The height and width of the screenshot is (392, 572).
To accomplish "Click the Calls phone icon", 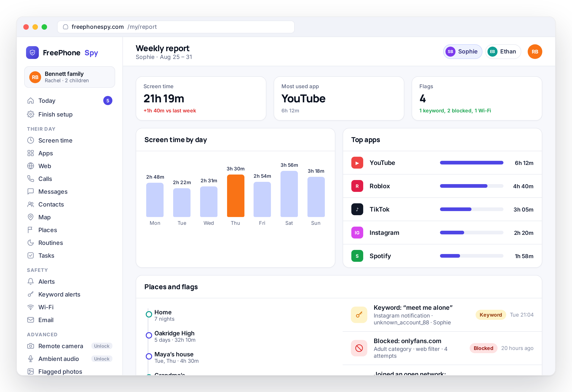I will (31, 179).
